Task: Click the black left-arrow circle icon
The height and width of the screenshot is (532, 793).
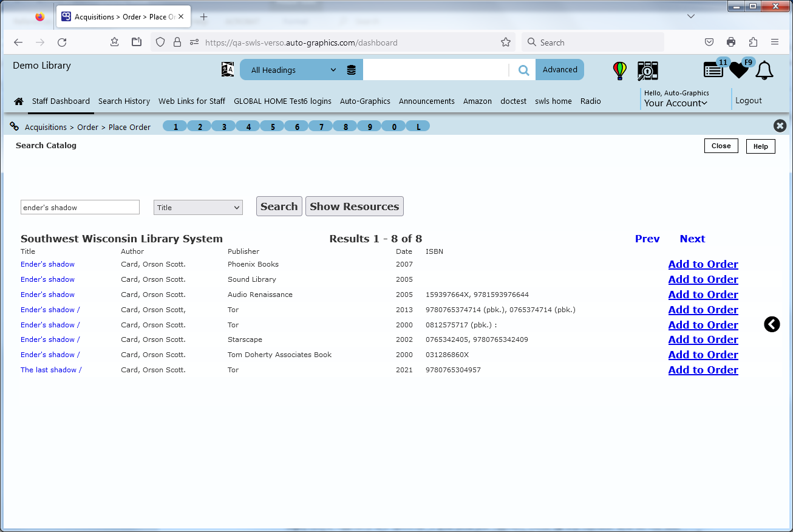Action: click(772, 324)
